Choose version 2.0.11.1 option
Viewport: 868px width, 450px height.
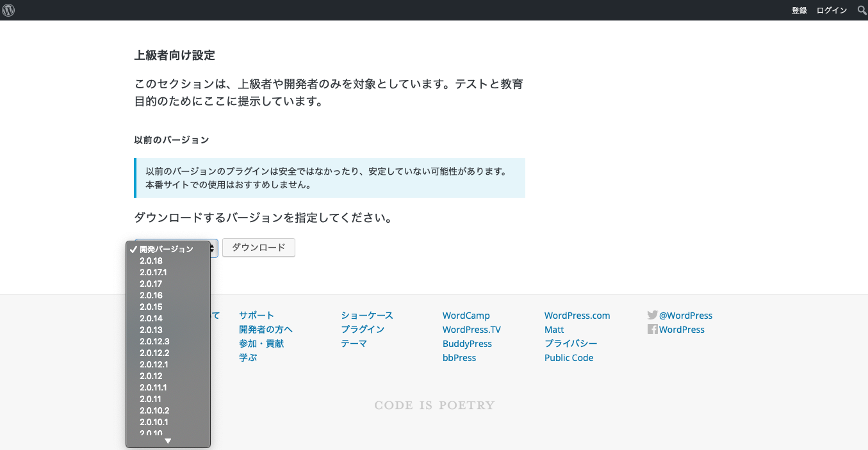pyautogui.click(x=153, y=387)
